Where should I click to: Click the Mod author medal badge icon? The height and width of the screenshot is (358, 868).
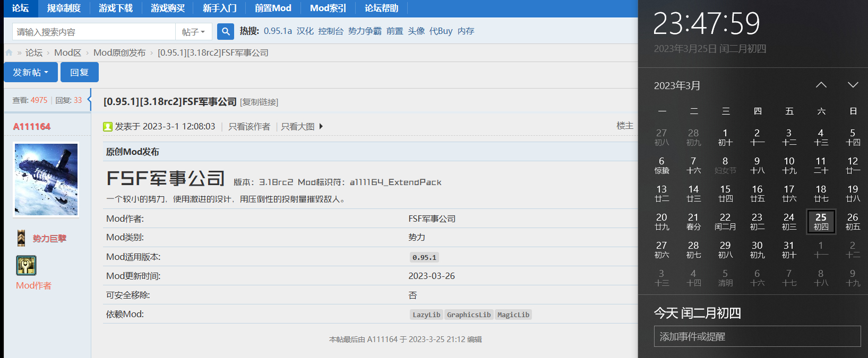coord(26,265)
